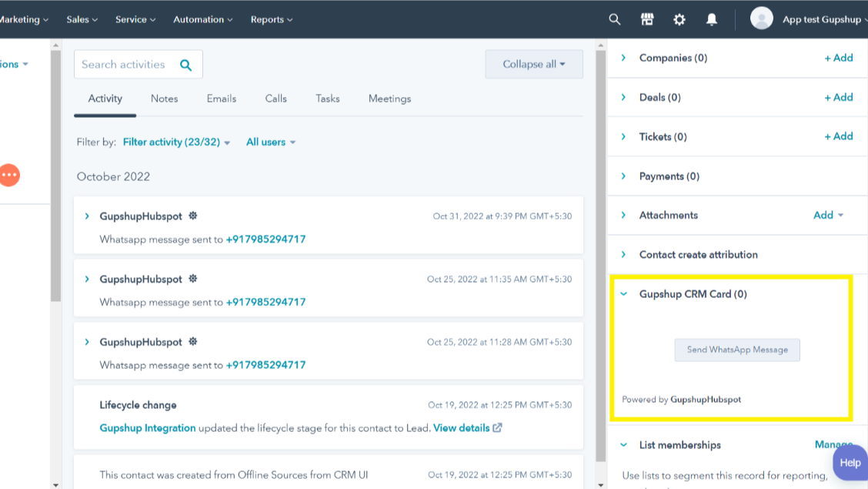Expand the Companies (0) section
Screen dimensions: 868x489
coord(623,57)
